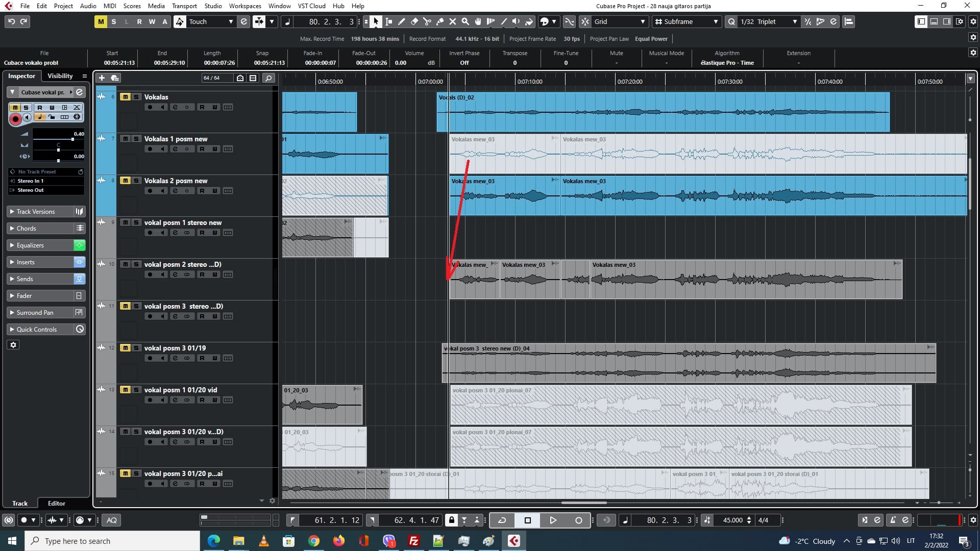
Task: Solo the 'vokal posm 2 stereo' track
Action: [x=136, y=264]
